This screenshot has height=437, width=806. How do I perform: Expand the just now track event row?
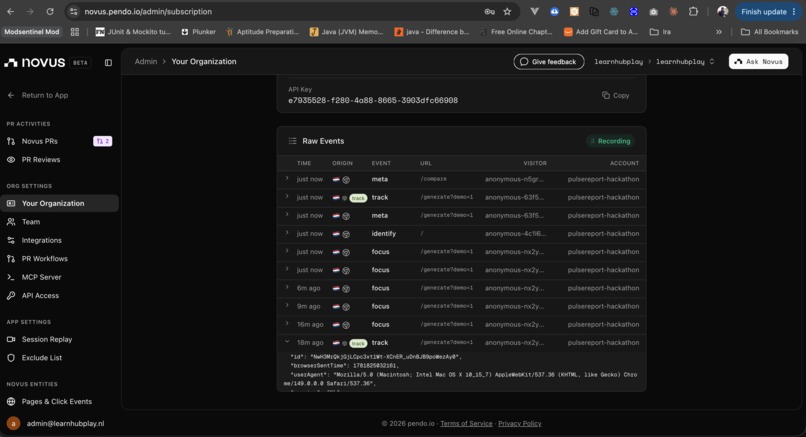click(287, 196)
